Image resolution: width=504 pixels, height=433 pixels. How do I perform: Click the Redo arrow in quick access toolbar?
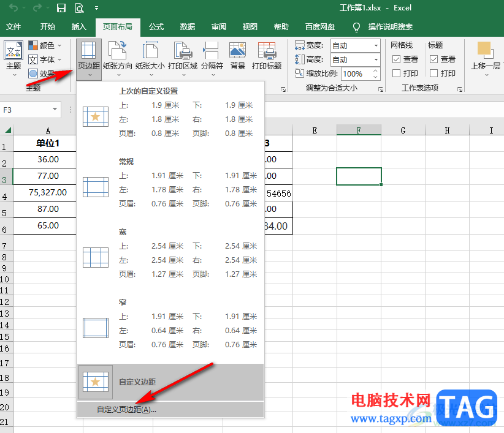click(37, 8)
